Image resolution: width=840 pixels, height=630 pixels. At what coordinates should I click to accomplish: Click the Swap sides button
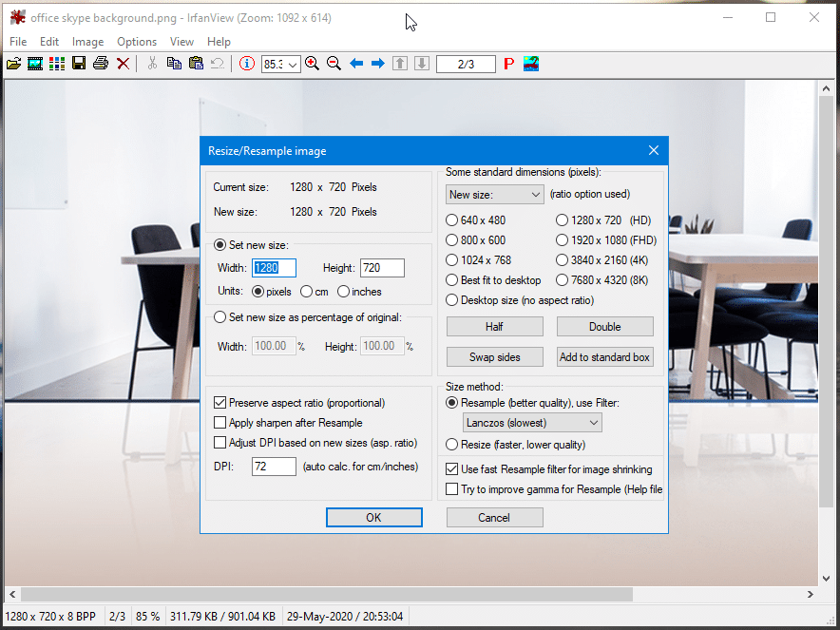pos(494,357)
